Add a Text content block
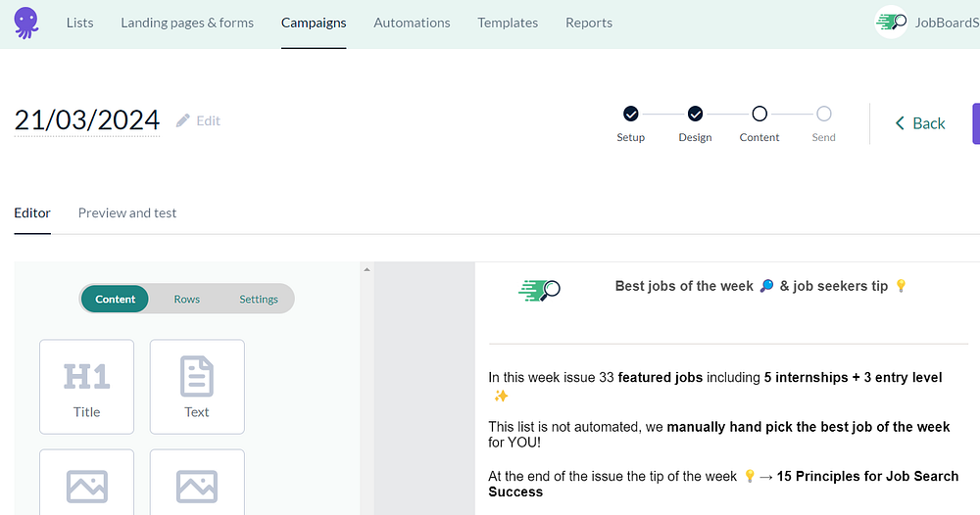Screen dimensions: 980x515 click(x=197, y=386)
